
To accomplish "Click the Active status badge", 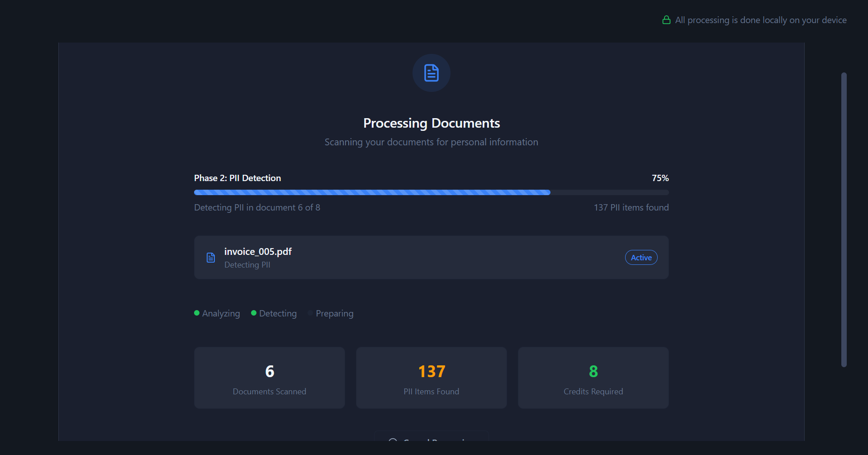I will click(641, 258).
